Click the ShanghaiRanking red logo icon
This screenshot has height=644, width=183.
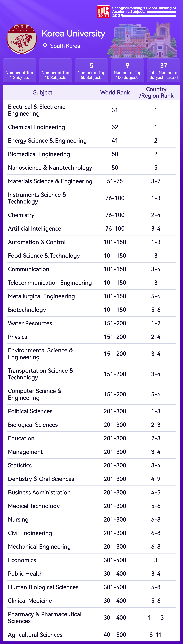pyautogui.click(x=103, y=12)
